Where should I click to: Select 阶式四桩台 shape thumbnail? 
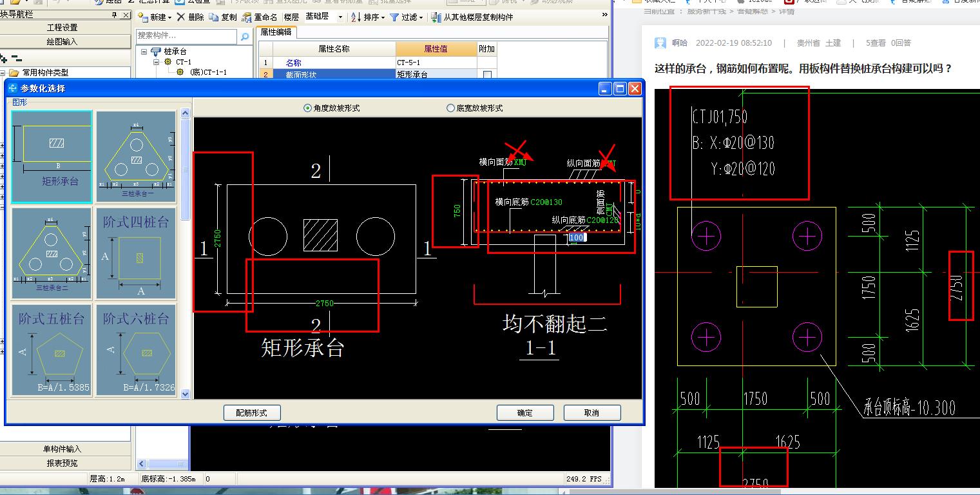tap(136, 253)
